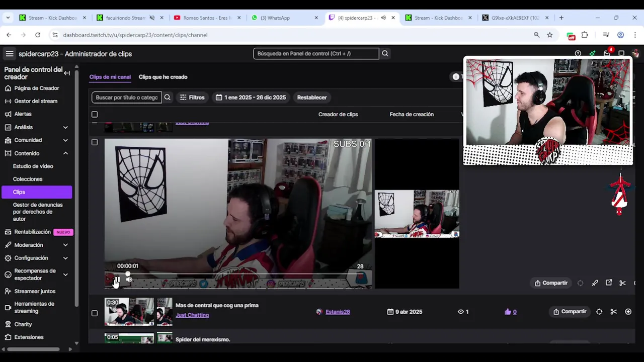
Task: Click the circled star icon on 'Mas de central' row
Action: point(628,312)
